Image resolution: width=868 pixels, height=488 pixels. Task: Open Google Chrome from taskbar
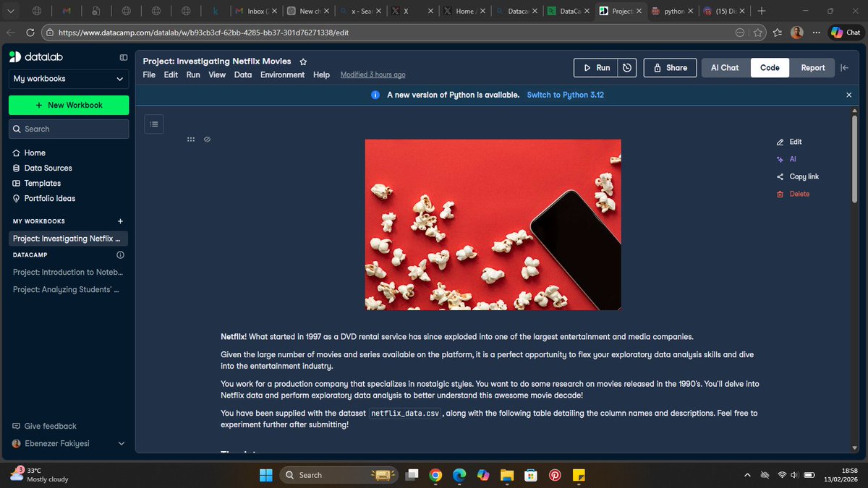[435, 475]
